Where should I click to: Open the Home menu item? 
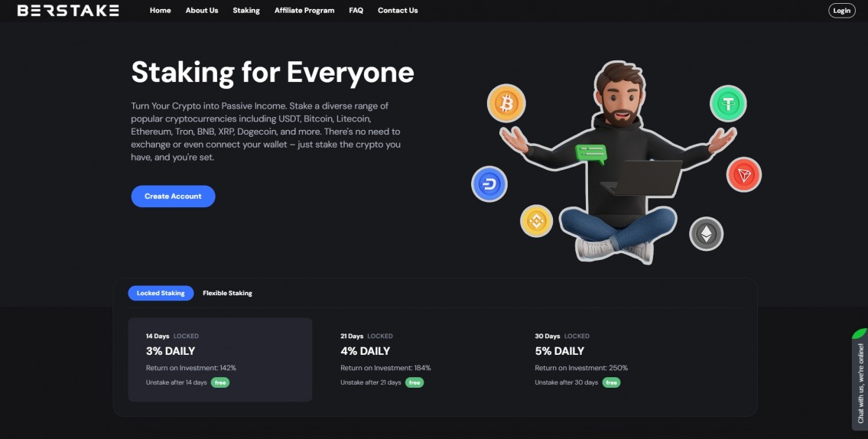pos(160,11)
